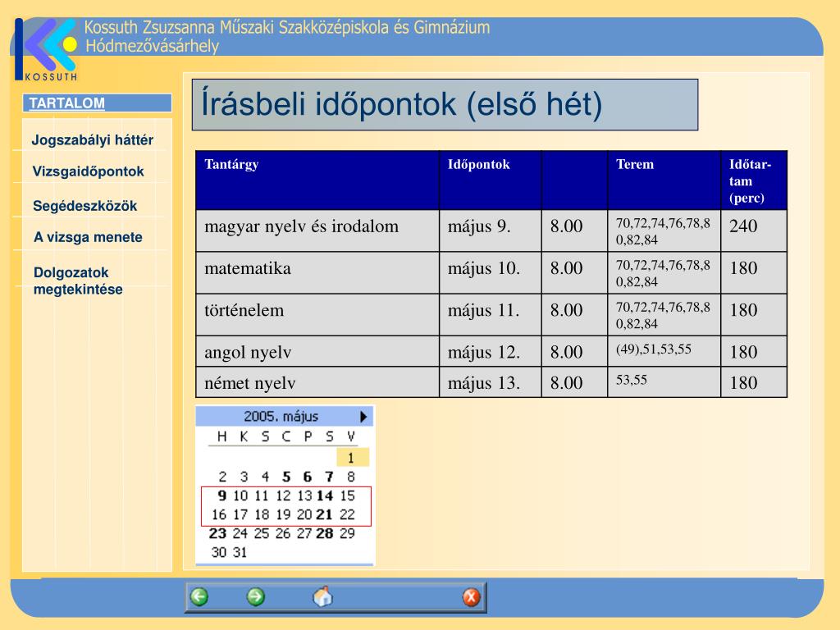Go back with the green left arrow
The image size is (840, 630).
coord(199,597)
